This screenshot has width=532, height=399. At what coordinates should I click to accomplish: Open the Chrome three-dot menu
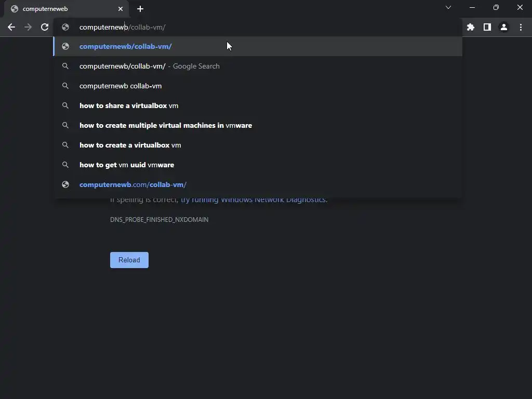pos(521,27)
